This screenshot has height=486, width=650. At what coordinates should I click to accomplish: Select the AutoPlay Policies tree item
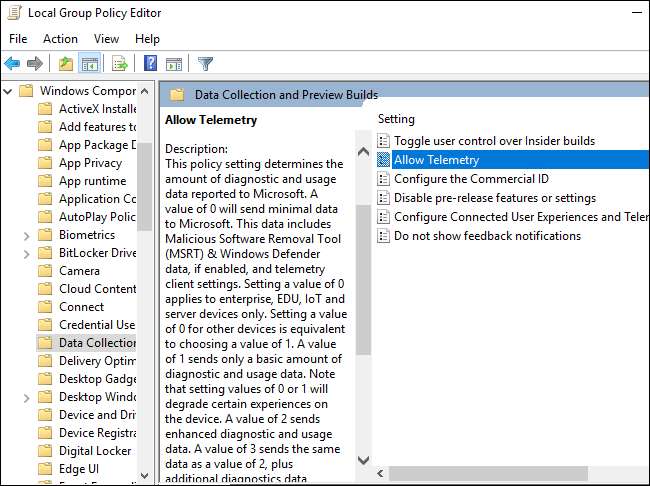click(98, 216)
